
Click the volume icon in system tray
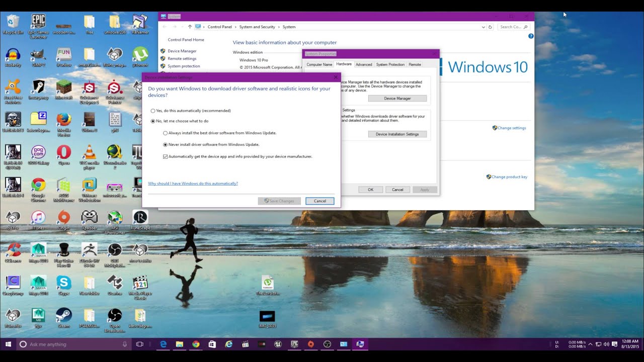click(606, 344)
